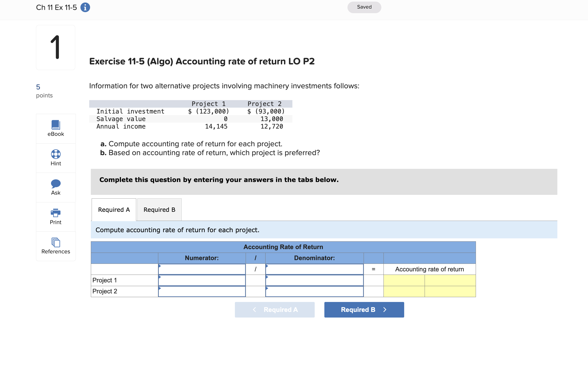Switch to the Required B tab

[x=159, y=209]
